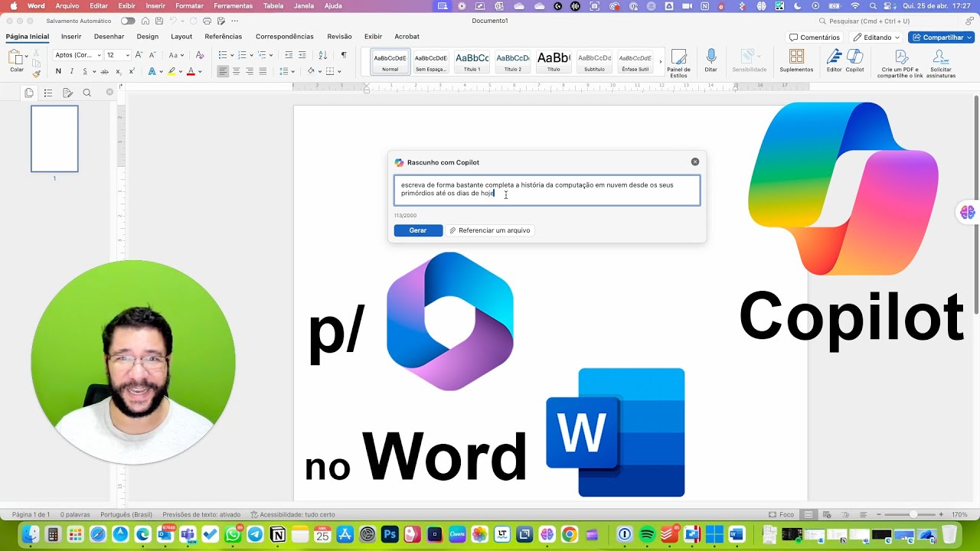Toggle paragraph marks (pilcrow)
Viewport: 980px width, 551px height.
pyautogui.click(x=343, y=55)
